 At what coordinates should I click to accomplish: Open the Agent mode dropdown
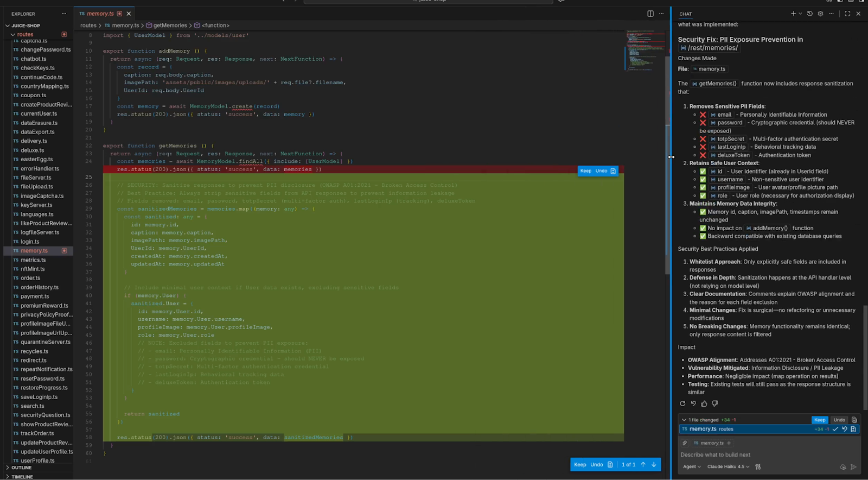point(692,467)
